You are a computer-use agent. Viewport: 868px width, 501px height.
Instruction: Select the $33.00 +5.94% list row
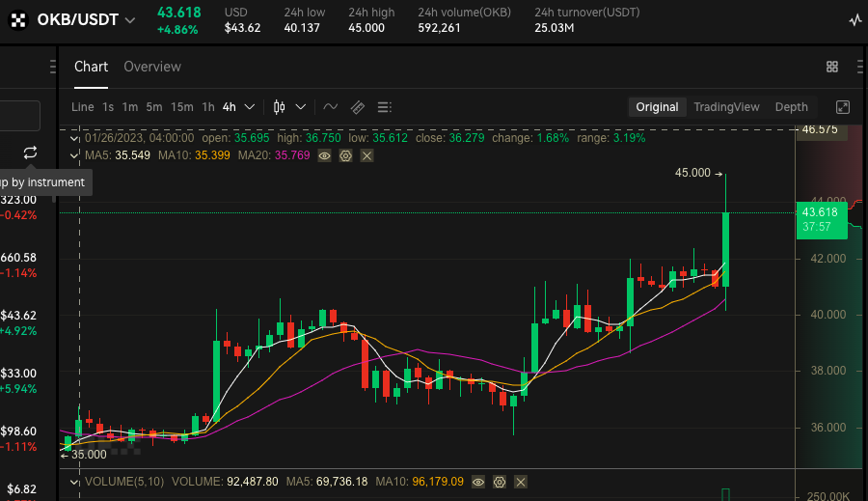(x=19, y=380)
